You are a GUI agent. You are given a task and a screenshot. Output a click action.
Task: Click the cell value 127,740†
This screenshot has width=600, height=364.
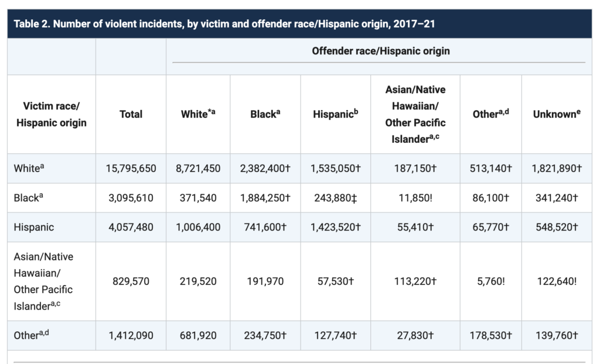pyautogui.click(x=336, y=336)
